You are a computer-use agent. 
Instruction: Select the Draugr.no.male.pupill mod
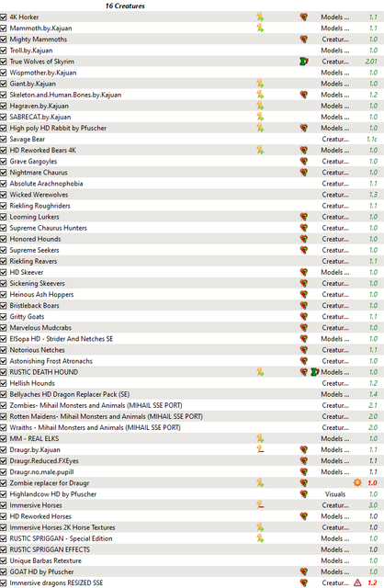click(x=41, y=471)
